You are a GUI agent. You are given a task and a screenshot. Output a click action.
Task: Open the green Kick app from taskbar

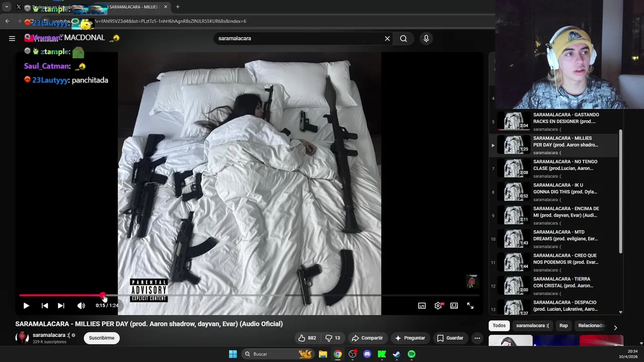[382, 354]
